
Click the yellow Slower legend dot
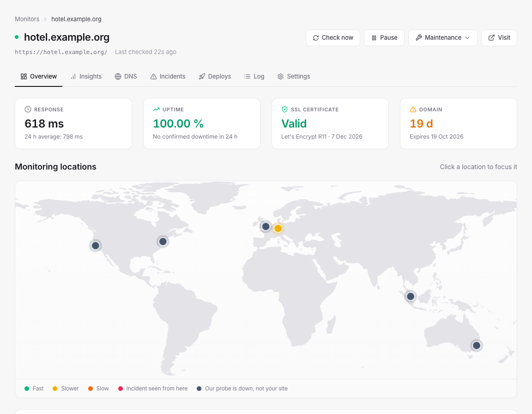55,389
